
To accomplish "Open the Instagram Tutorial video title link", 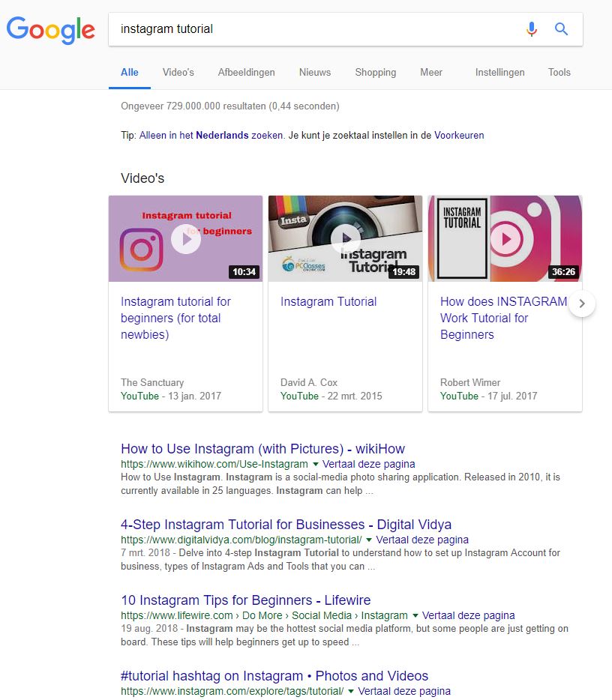I will pos(328,302).
